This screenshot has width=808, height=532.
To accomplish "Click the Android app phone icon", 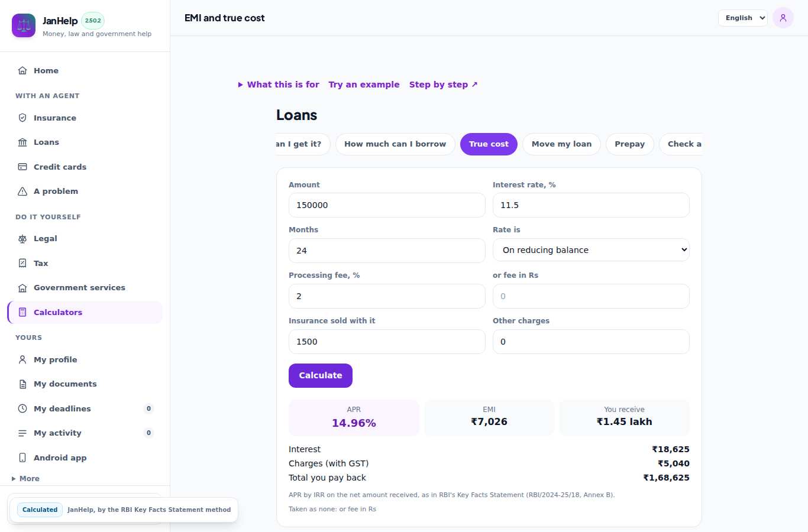I will tap(22, 458).
